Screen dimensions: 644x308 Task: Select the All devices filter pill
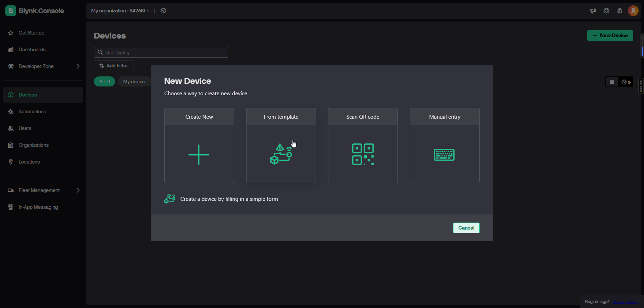tap(105, 81)
